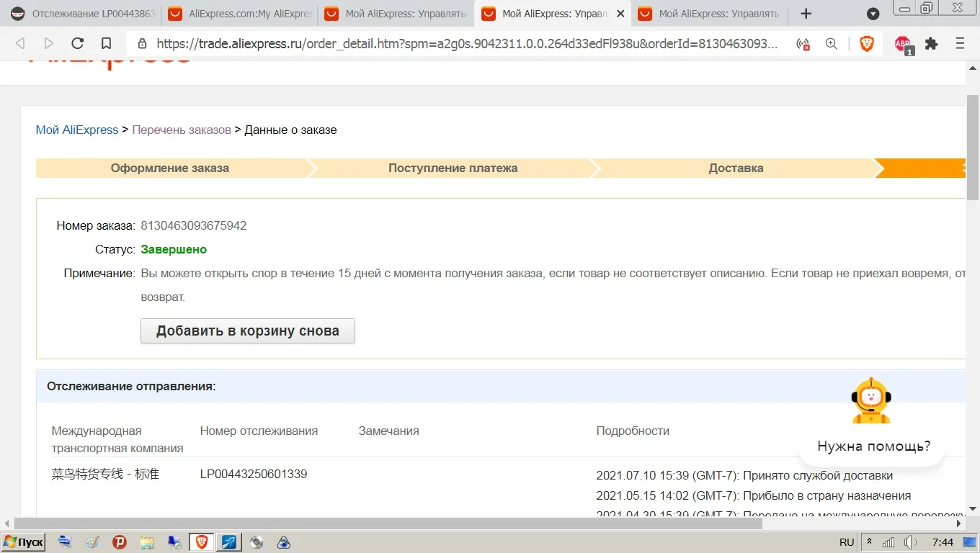The image size is (980, 553).
Task: Launch the red 'P' app in taskbar
Action: click(120, 542)
